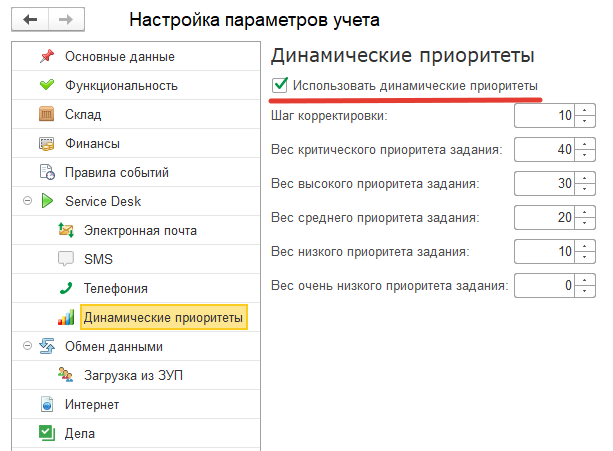
Task: Click the speech bubble icon beside SMS
Action: pyautogui.click(x=66, y=259)
